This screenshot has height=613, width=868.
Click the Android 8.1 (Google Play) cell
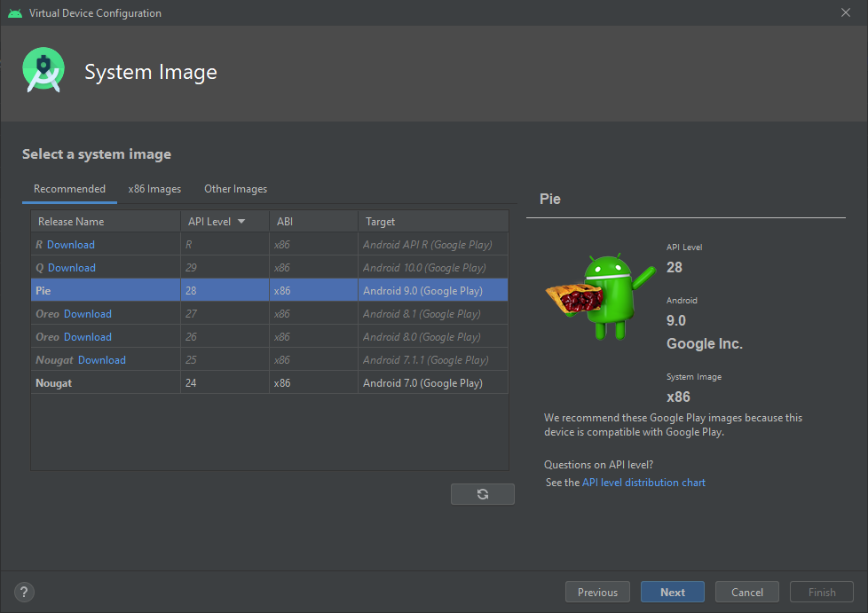[433, 314]
